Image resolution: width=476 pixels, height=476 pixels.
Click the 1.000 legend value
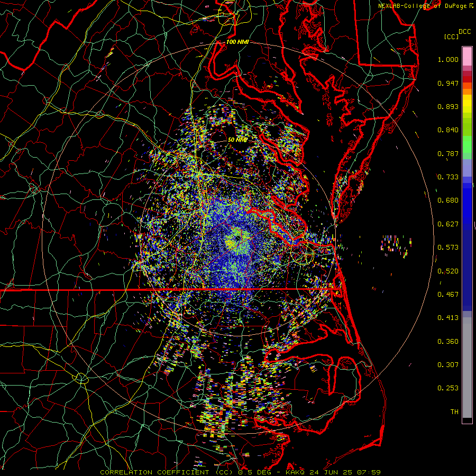coord(448,59)
